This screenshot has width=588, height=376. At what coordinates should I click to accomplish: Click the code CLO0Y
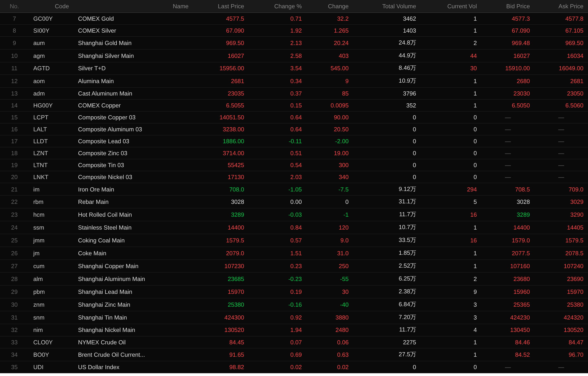[x=43, y=342]
